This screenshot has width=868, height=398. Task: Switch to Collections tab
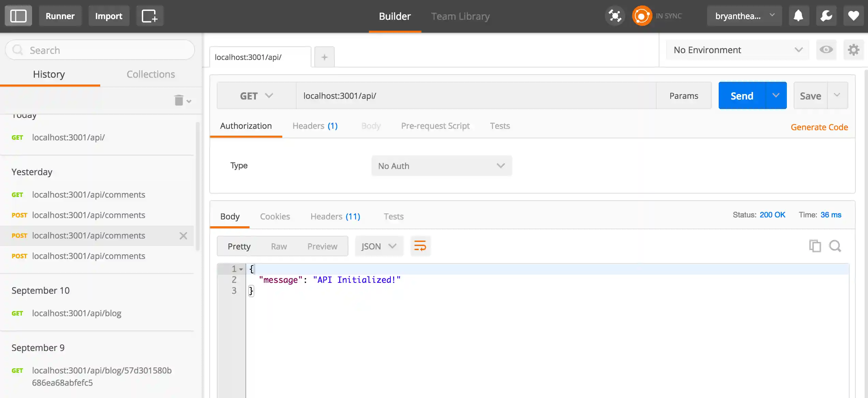[x=151, y=74]
